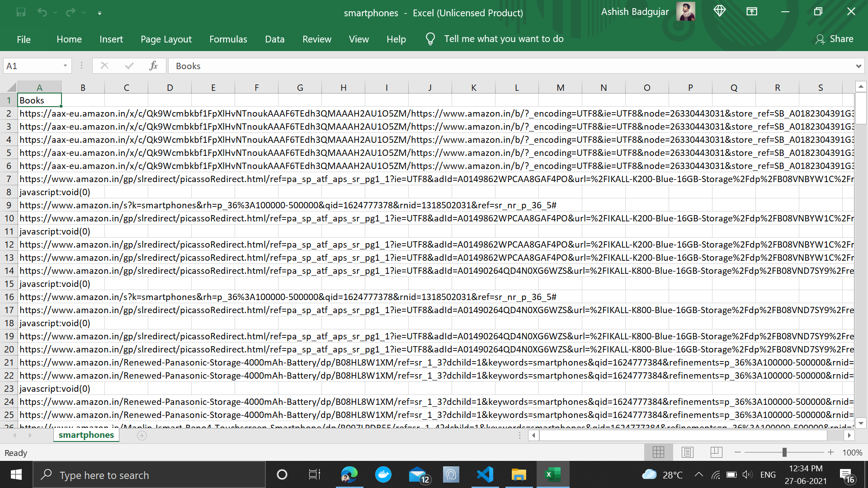868x488 pixels.
Task: Open the Name Box dropdown arrow
Action: click(65, 66)
